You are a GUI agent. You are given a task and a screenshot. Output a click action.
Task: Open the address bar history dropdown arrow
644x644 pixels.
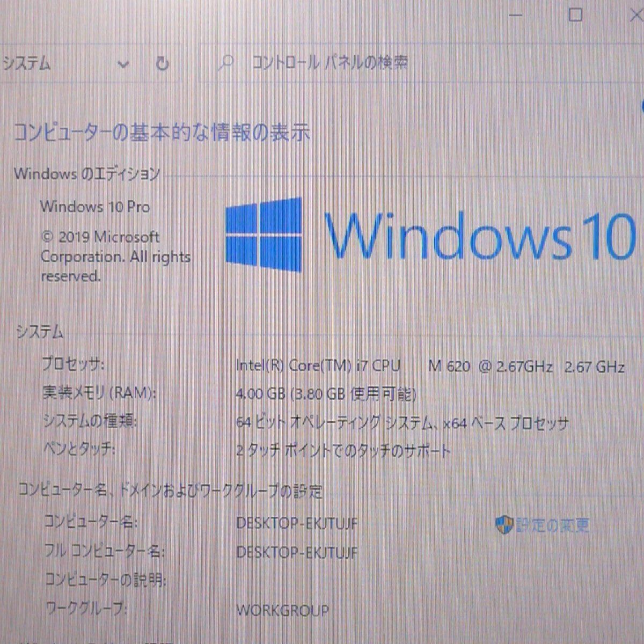coord(123,64)
